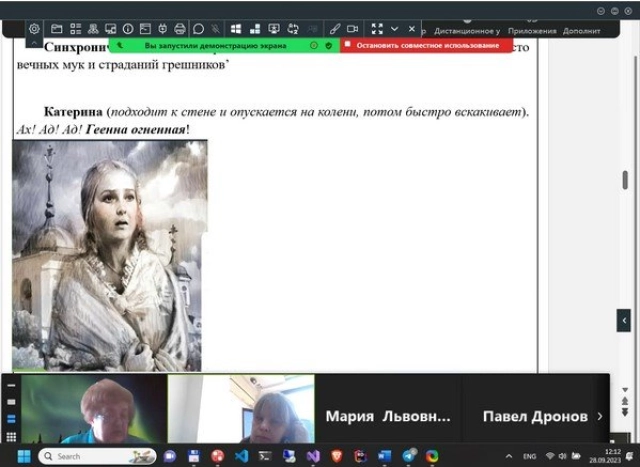Click the taskbar Search box
This screenshot has height=467, width=640.
(97, 456)
